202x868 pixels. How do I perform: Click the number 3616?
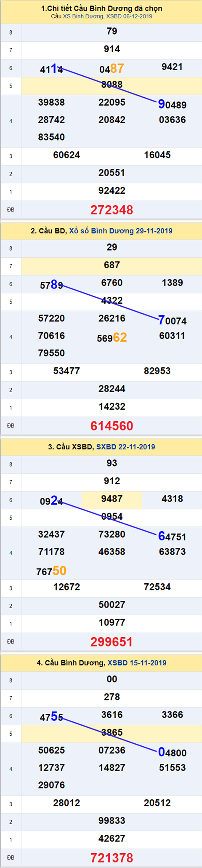point(112,715)
